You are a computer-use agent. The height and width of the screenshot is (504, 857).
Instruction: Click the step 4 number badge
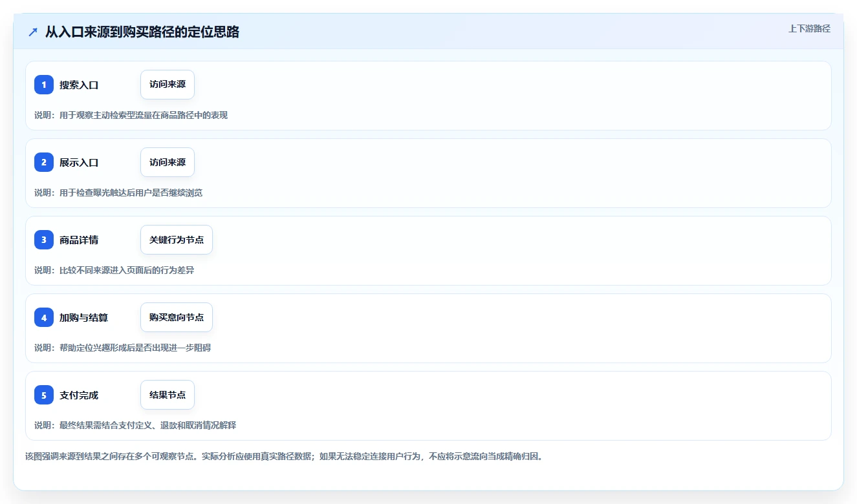[44, 317]
